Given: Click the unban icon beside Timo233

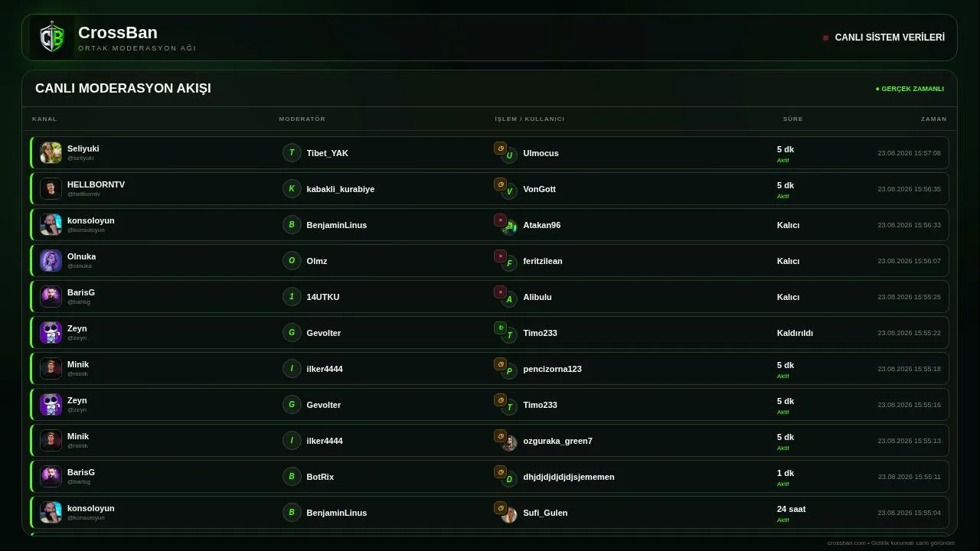Looking at the screenshot, I should click(500, 328).
